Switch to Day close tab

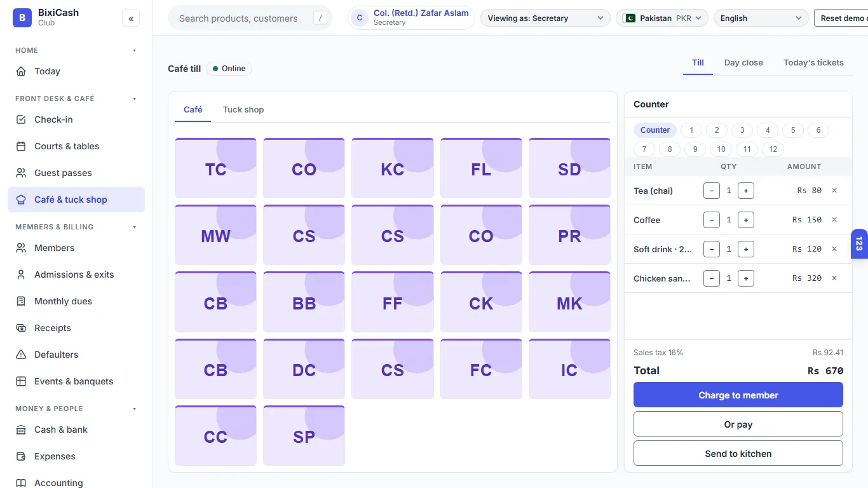(x=743, y=63)
